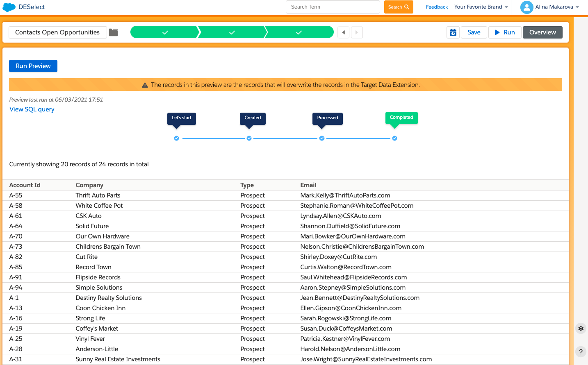Click the settings gear icon at right edge
The image size is (588, 365).
(581, 328)
